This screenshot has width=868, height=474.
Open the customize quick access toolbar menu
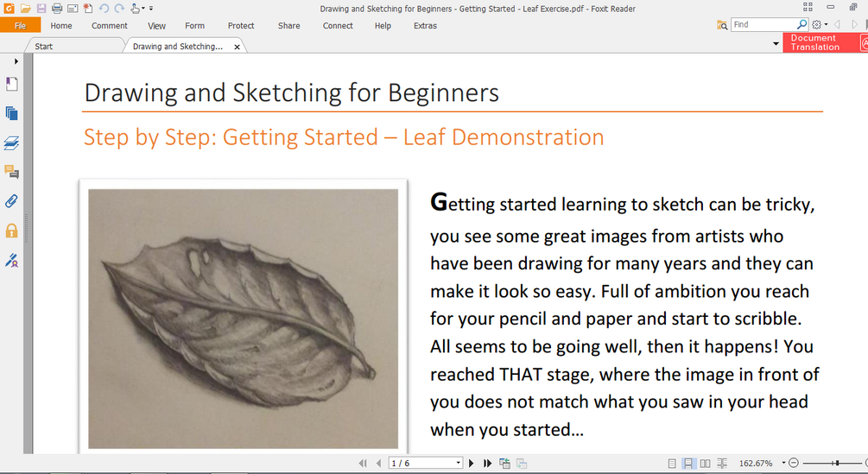151,9
